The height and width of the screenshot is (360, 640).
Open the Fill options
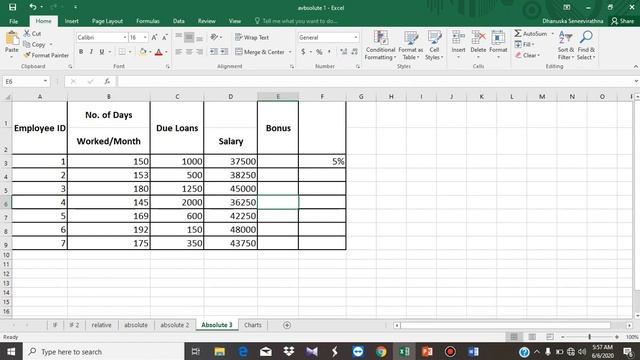tap(524, 44)
